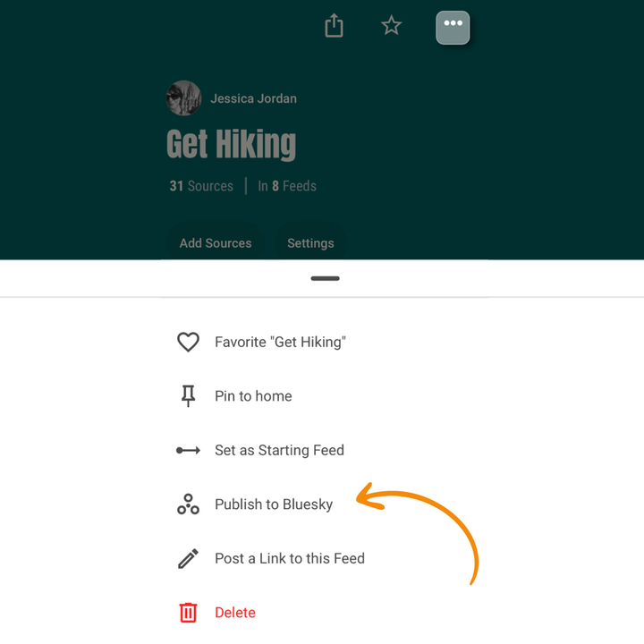This screenshot has width=644, height=644.
Task: Star the Get Hiking feed
Action: coord(391,26)
